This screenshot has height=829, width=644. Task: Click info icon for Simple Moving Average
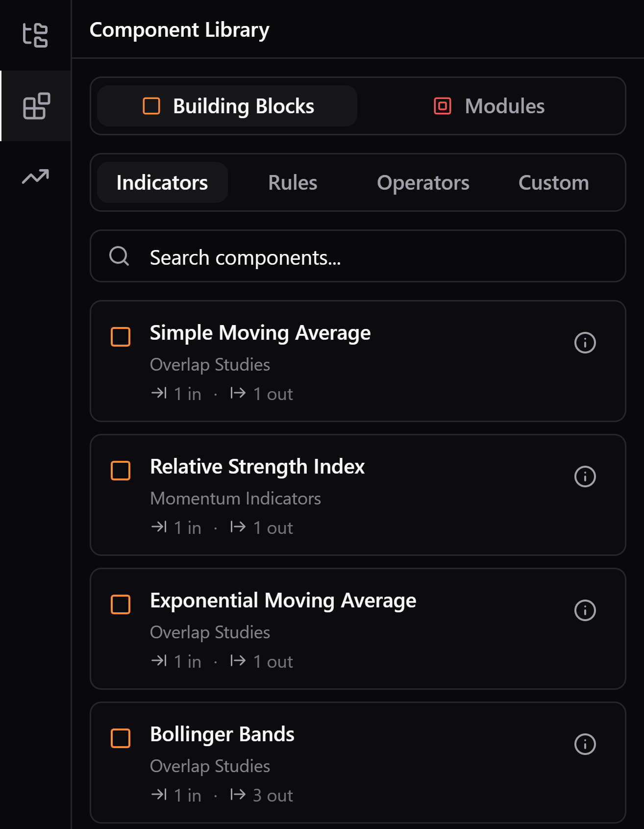tap(585, 343)
